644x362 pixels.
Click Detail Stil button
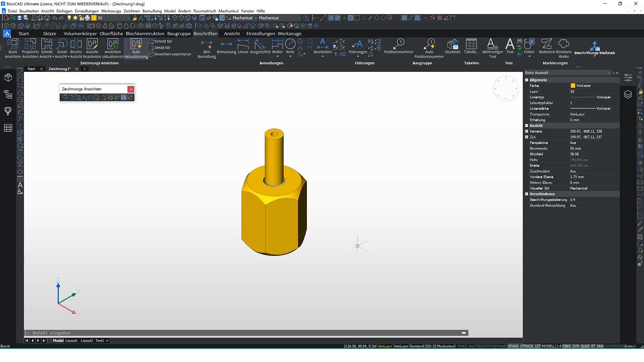[160, 48]
